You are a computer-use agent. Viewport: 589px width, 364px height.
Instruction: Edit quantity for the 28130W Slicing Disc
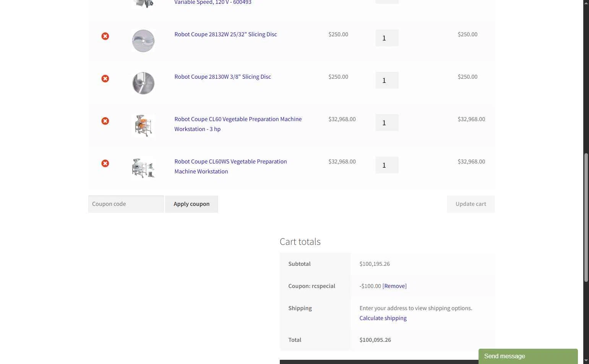[387, 80]
